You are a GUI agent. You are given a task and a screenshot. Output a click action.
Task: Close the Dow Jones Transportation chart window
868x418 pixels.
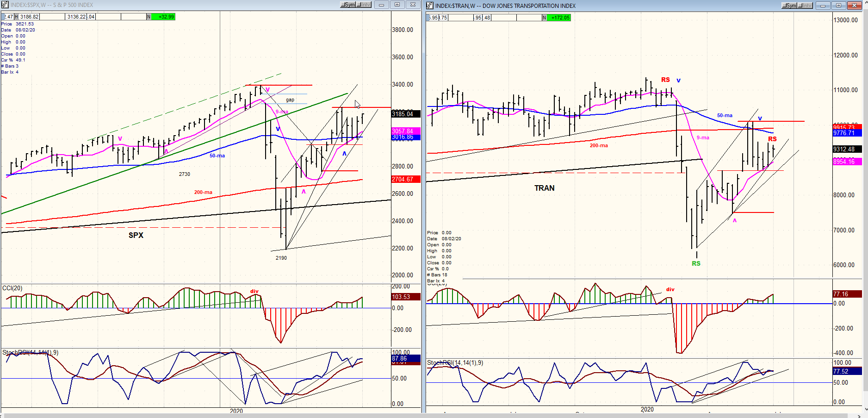point(854,6)
